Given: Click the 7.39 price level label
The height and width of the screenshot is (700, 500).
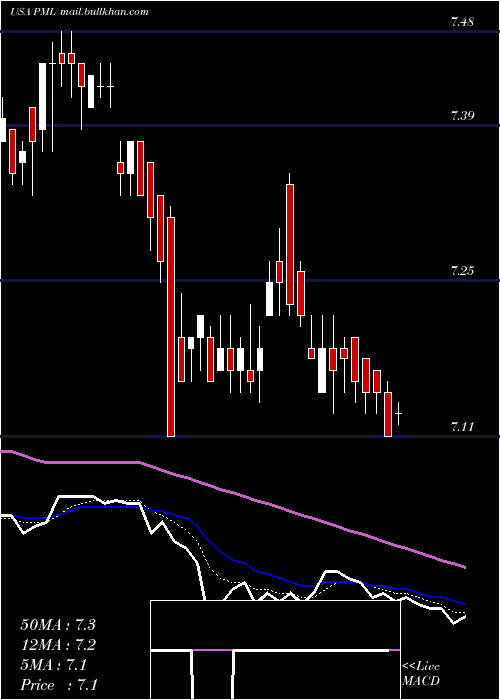Looking at the screenshot, I should click(x=462, y=116).
